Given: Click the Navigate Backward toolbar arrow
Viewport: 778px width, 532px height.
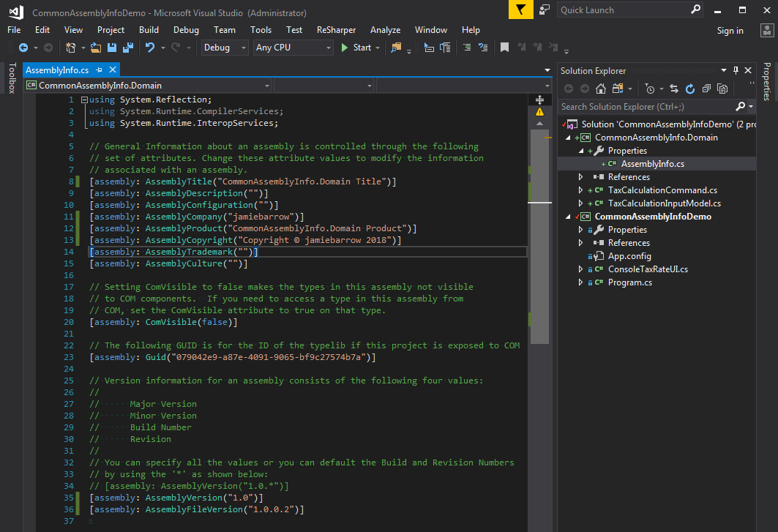Looking at the screenshot, I should click(23, 48).
